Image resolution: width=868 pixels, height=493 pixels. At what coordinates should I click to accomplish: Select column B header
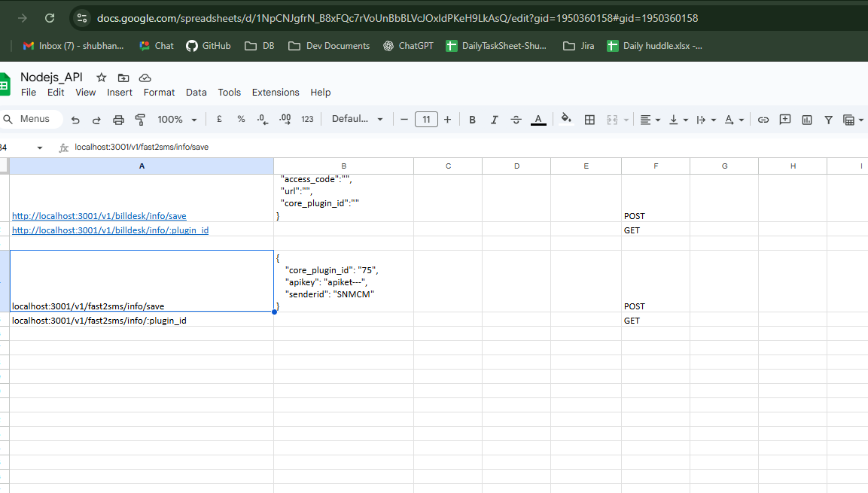pyautogui.click(x=344, y=166)
